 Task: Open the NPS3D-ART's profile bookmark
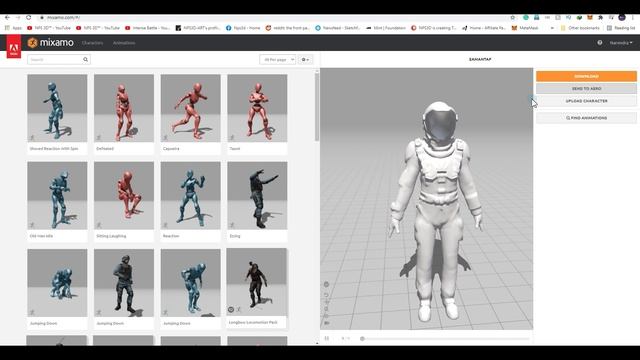coord(198,28)
